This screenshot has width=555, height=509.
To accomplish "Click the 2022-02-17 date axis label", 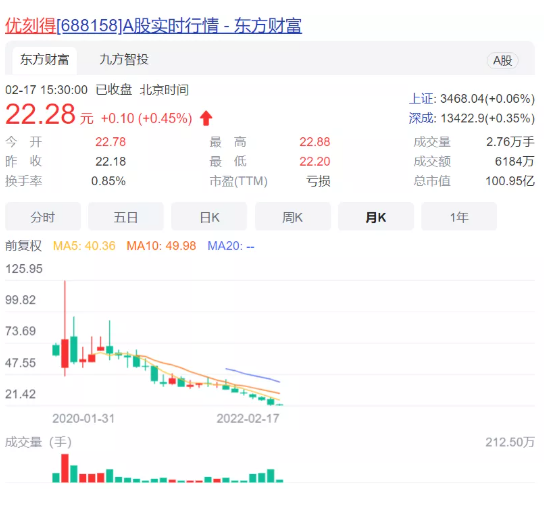I will [248, 419].
